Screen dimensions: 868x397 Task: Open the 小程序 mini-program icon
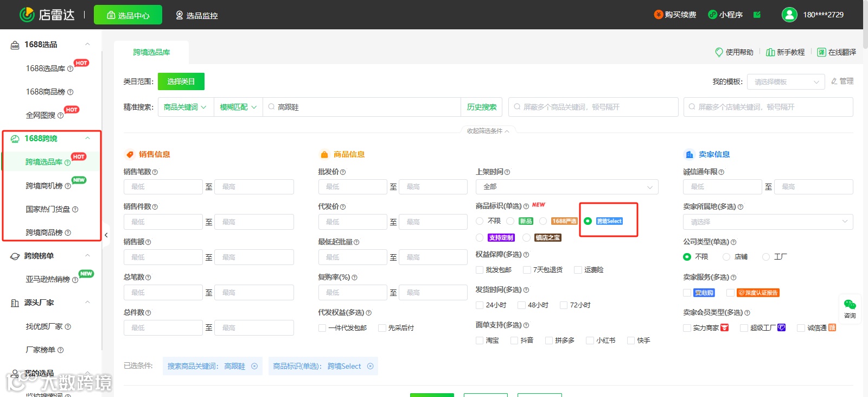[713, 15]
